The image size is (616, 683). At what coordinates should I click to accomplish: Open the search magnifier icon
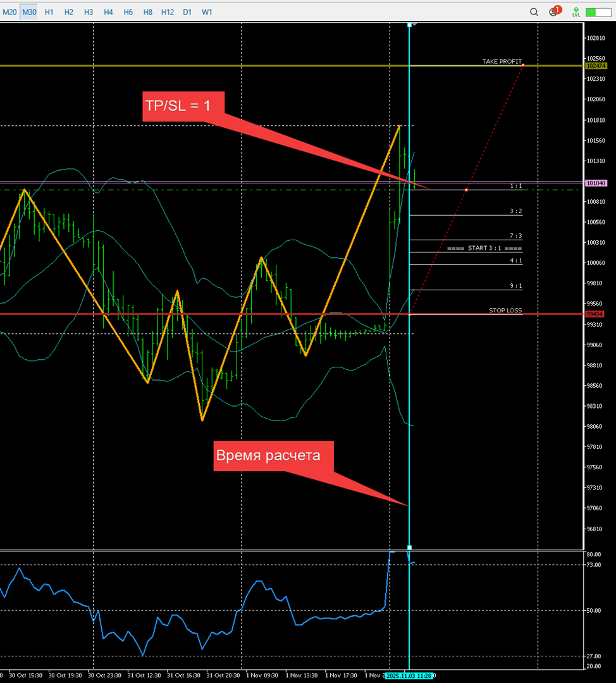point(534,12)
